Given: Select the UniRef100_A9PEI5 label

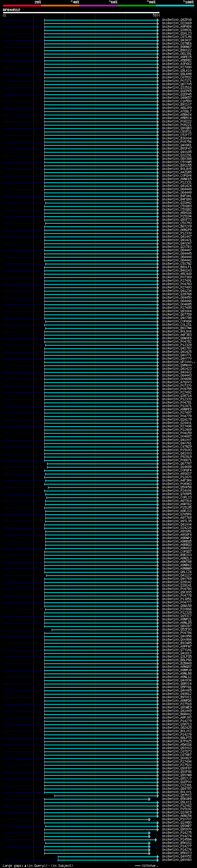Looking at the screenshot, I should pos(177,57).
